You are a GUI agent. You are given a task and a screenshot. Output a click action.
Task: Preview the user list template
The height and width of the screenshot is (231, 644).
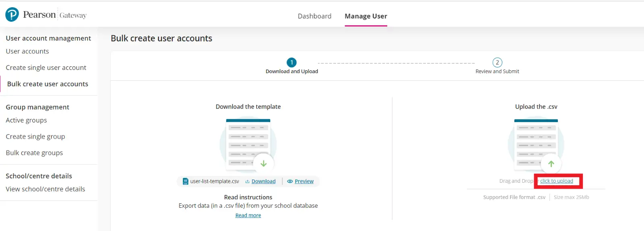point(304,182)
